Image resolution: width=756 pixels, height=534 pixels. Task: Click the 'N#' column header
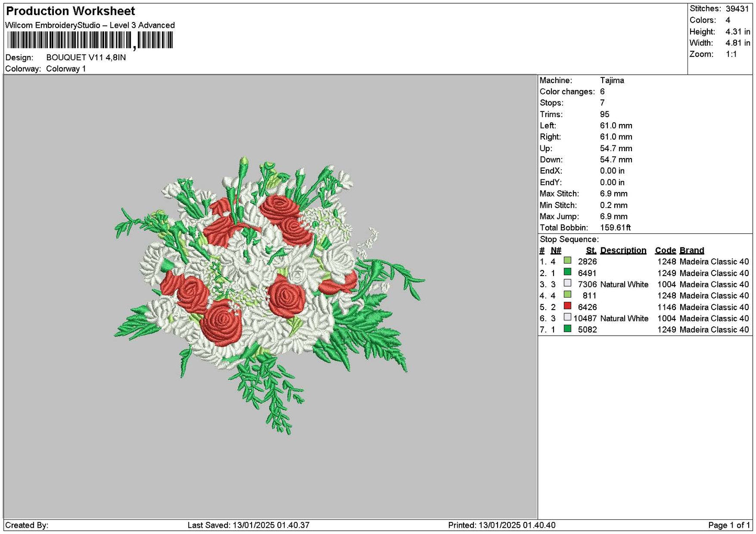point(556,251)
